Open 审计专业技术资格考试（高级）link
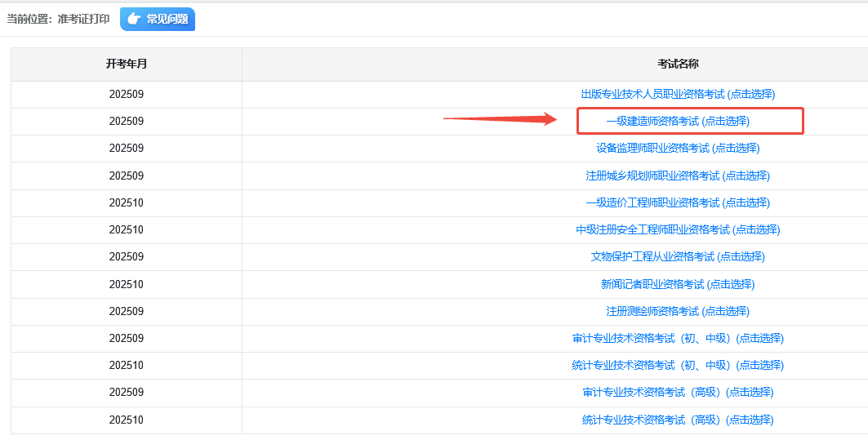Viewport: 868px width, 440px height. tap(678, 392)
